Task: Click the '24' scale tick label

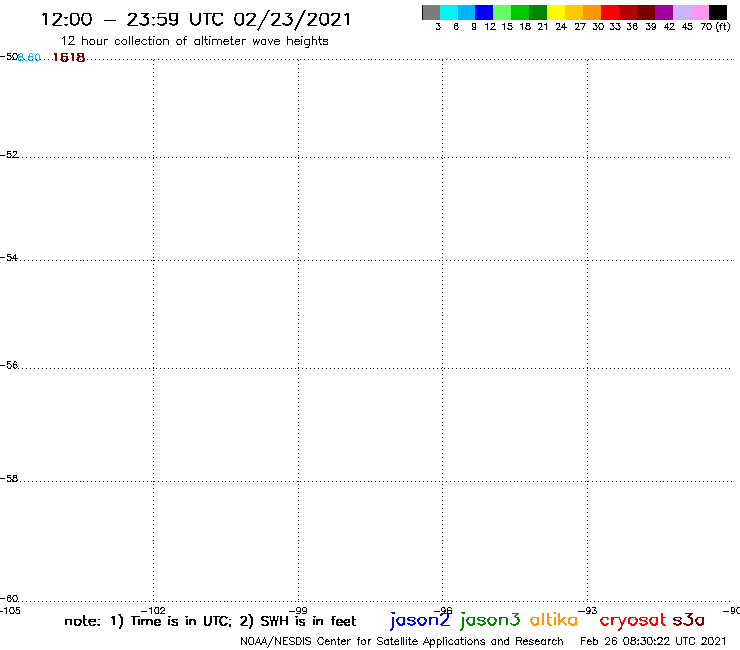Action: click(x=561, y=27)
